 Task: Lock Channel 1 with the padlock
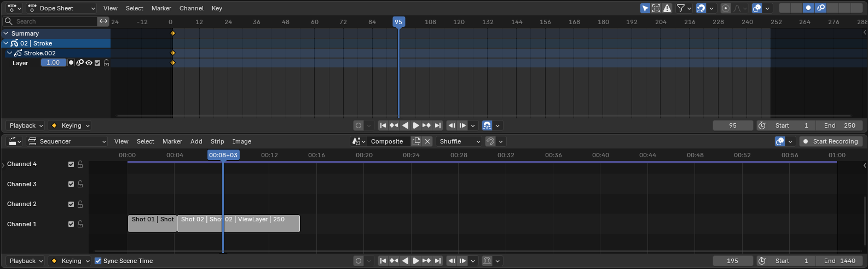(80, 224)
